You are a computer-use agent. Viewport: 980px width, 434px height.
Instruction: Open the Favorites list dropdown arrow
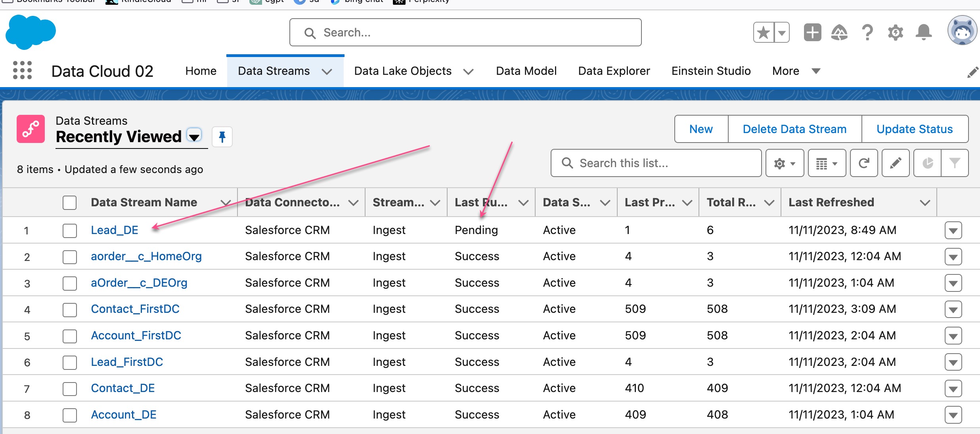click(x=781, y=32)
